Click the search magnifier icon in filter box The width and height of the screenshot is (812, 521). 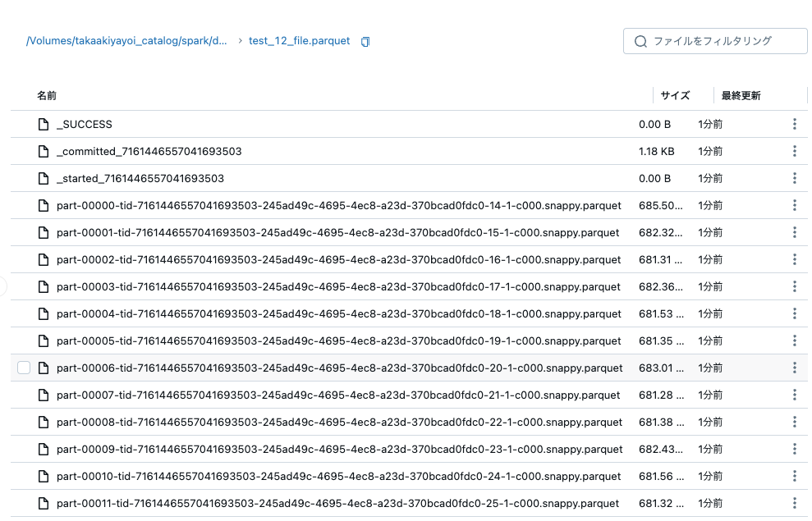[640, 41]
